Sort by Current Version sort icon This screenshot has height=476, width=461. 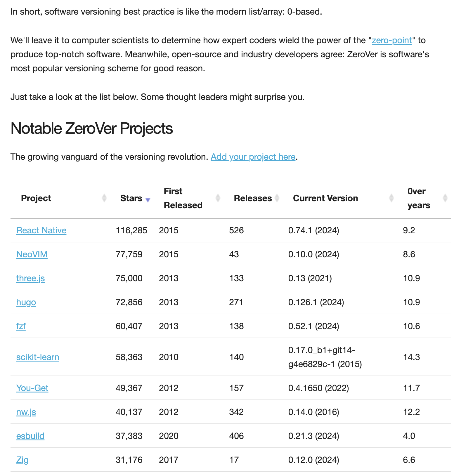[x=391, y=198]
